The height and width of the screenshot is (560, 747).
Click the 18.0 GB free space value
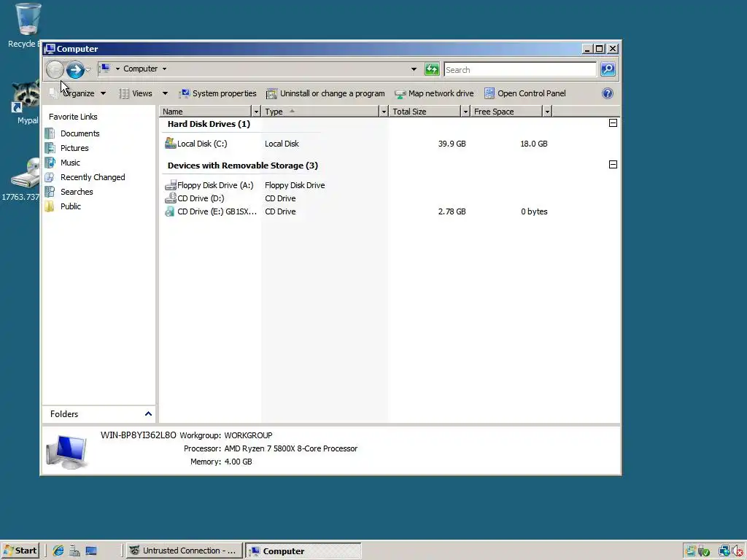click(533, 144)
